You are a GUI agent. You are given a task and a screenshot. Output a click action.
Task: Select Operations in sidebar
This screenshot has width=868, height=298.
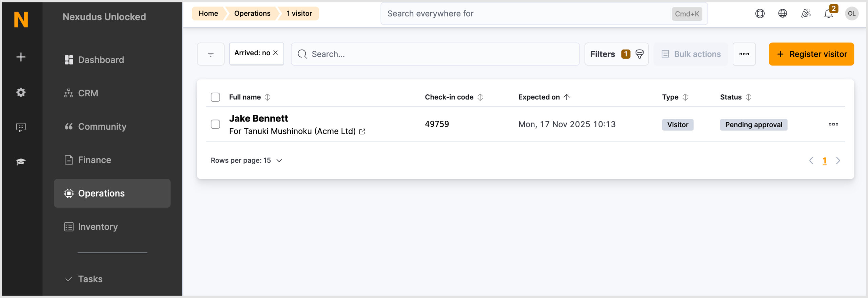click(x=112, y=193)
